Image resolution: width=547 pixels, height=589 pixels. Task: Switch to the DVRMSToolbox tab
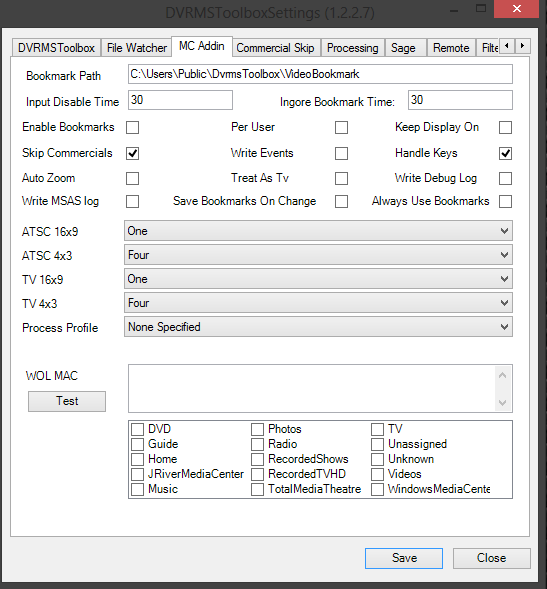point(56,48)
